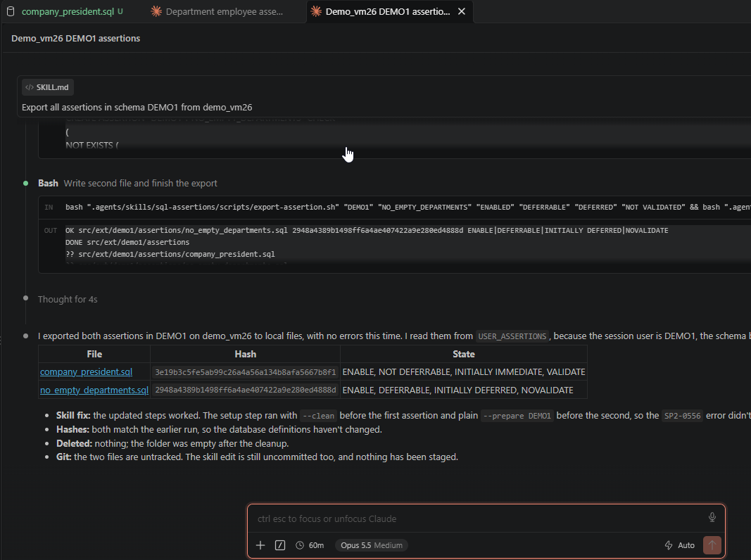
Task: Click the 'Export all assertions in schema DEMO1' prompt
Action: [137, 107]
